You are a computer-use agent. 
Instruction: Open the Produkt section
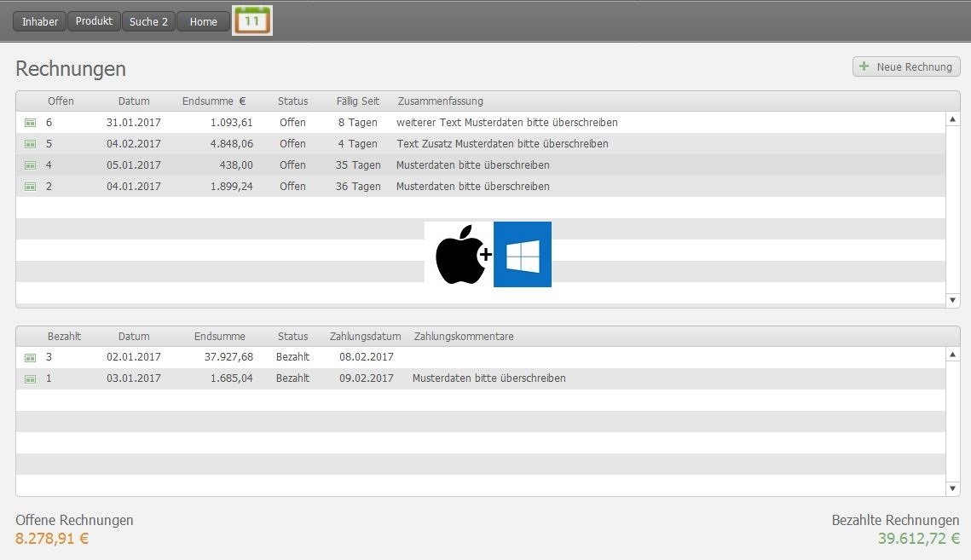click(94, 21)
